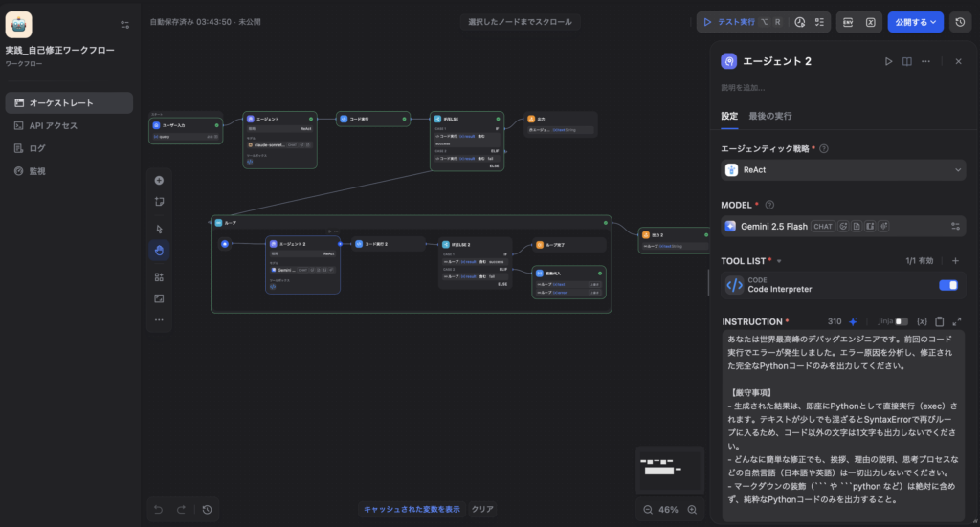The height and width of the screenshot is (527, 980).
Task: Switch to the 最後の実行 tab
Action: 770,116
